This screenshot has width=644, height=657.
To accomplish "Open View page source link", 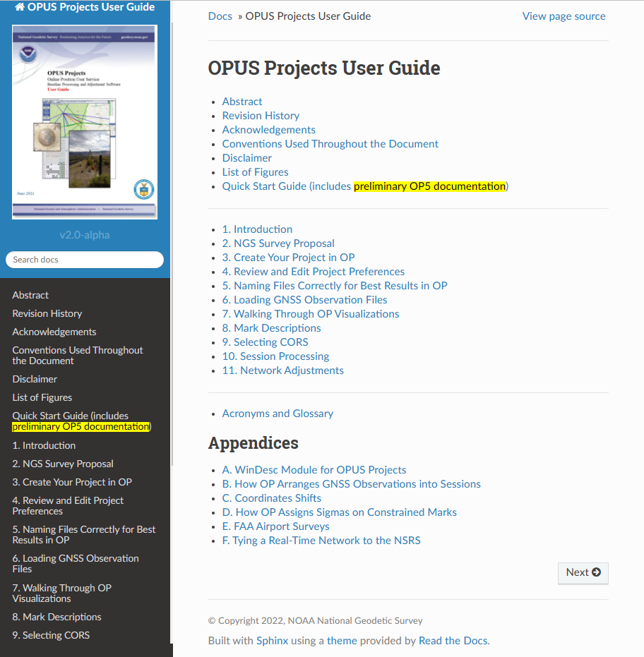I will click(x=563, y=16).
